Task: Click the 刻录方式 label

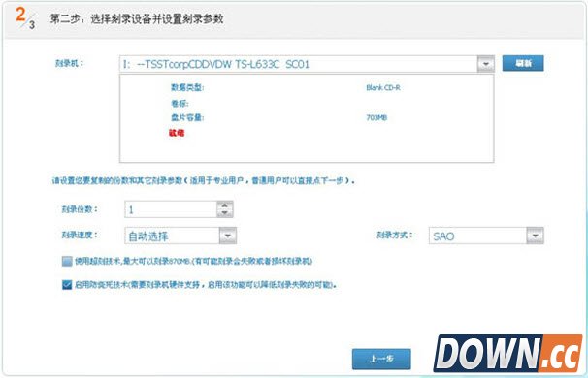Action: [x=395, y=235]
